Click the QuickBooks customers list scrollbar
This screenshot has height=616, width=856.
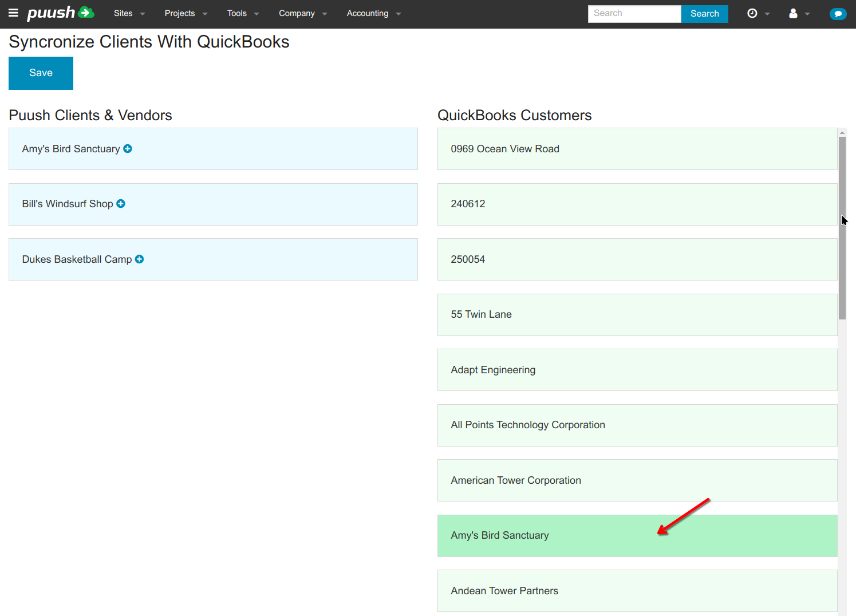842,229
